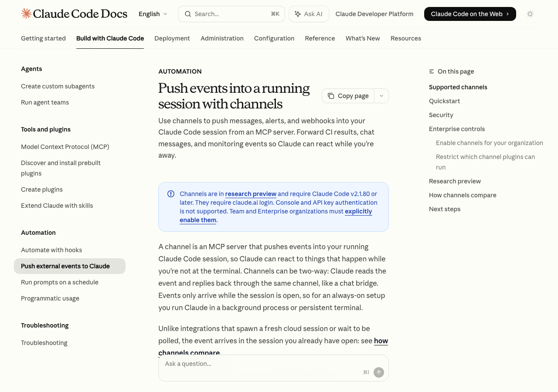Jump to the Enterprise controls section

457,129
